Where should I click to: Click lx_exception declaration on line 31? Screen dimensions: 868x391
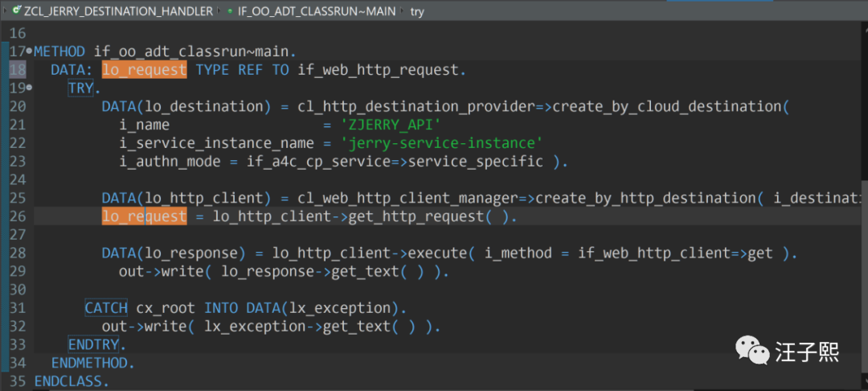[339, 307]
